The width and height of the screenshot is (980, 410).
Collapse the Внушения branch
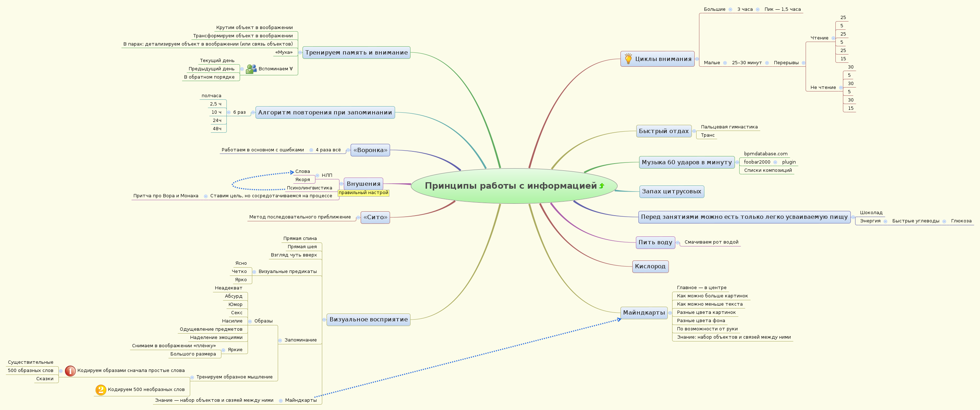coord(342,184)
